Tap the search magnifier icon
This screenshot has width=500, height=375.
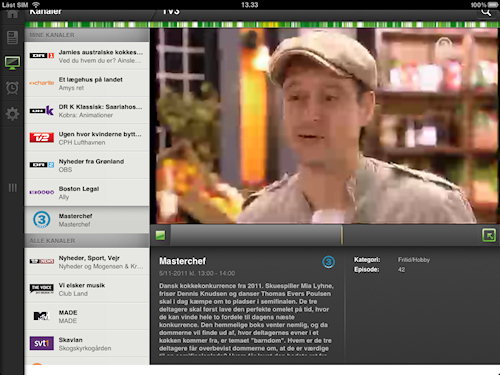pyautogui.click(x=486, y=13)
